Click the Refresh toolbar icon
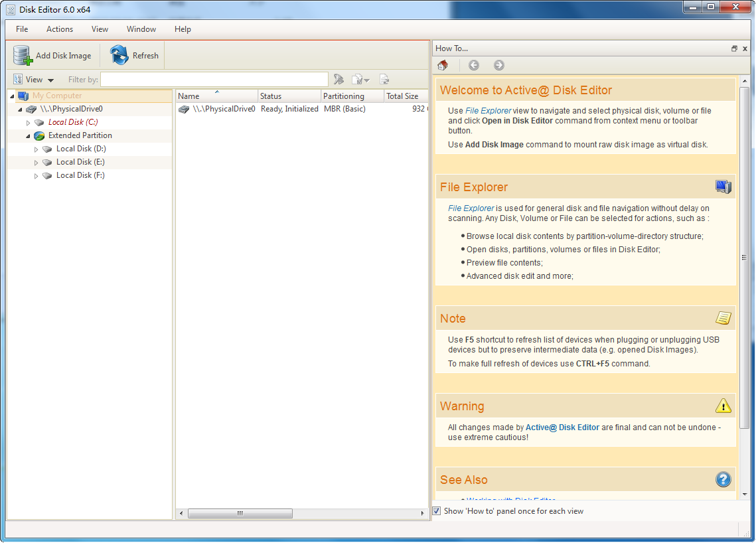Viewport: 756px width, 543px height. pyautogui.click(x=119, y=56)
